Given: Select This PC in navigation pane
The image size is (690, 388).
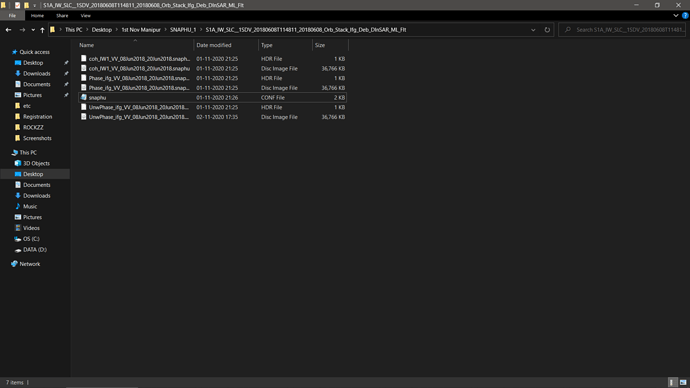Looking at the screenshot, I should pyautogui.click(x=28, y=152).
